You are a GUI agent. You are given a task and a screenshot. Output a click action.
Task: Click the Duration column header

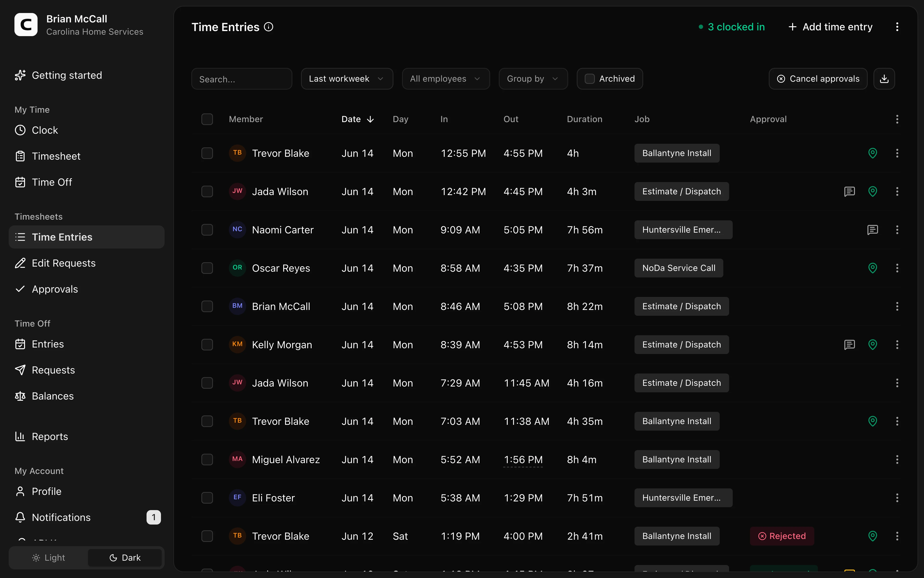coord(584,119)
